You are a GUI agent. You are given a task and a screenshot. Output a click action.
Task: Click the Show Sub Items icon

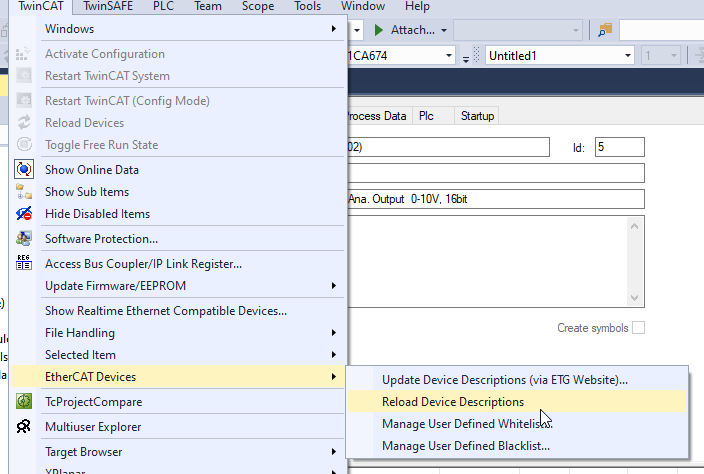click(24, 192)
